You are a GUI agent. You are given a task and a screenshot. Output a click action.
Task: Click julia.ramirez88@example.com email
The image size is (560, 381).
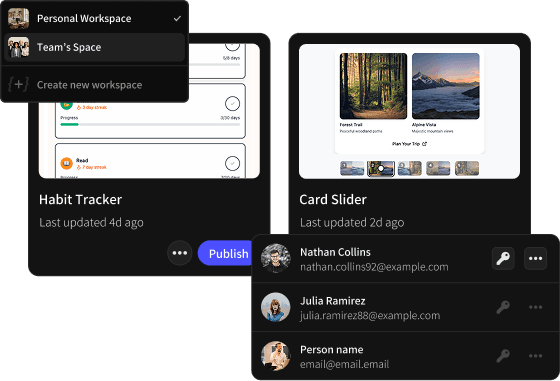click(370, 316)
